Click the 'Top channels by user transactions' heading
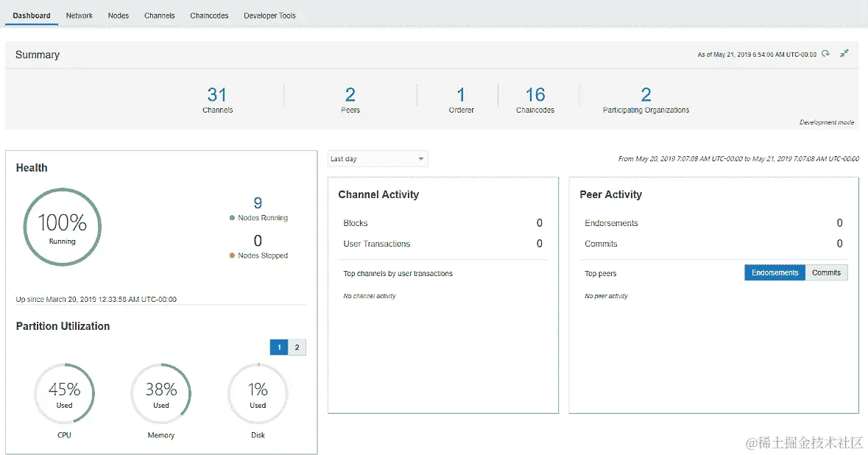This screenshot has width=868, height=455. 398,273
